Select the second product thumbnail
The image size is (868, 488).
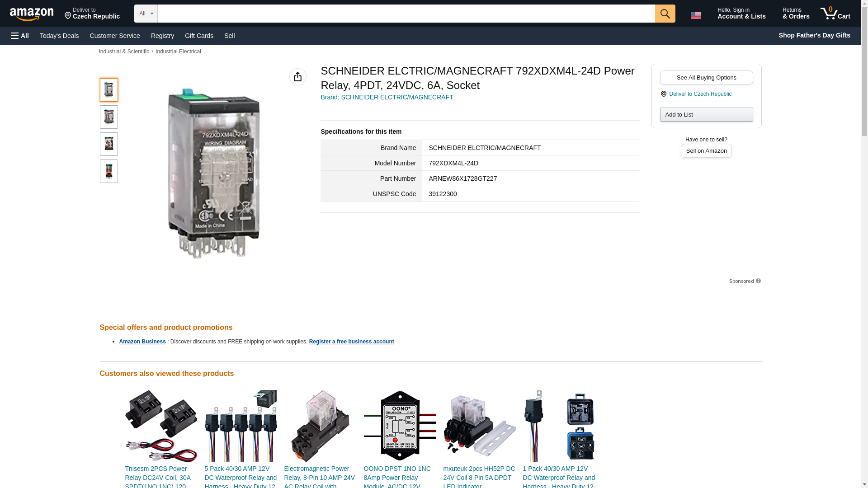[109, 117]
